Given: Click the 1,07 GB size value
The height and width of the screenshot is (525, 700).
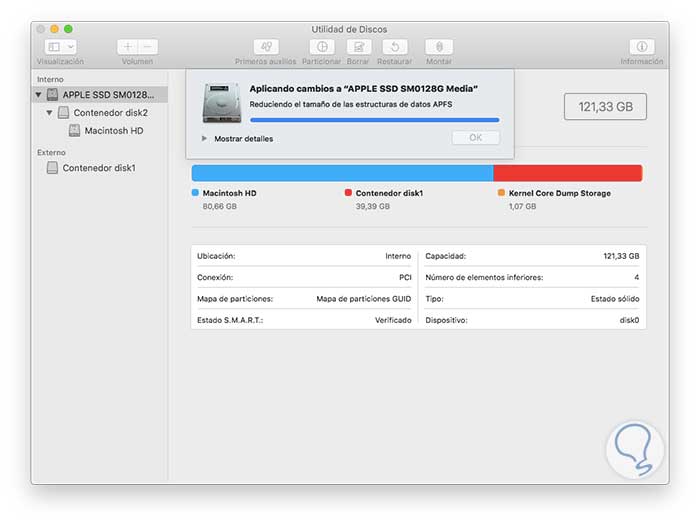Looking at the screenshot, I should click(x=522, y=206).
